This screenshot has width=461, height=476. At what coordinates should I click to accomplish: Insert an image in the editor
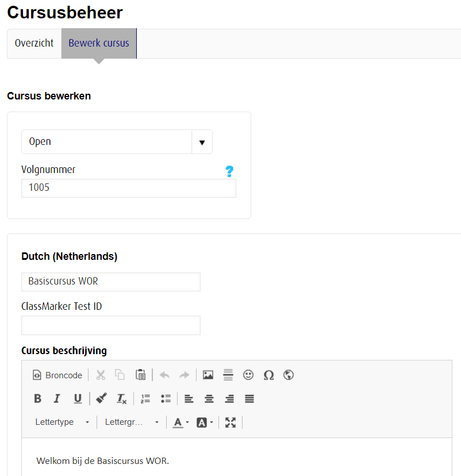click(x=208, y=375)
